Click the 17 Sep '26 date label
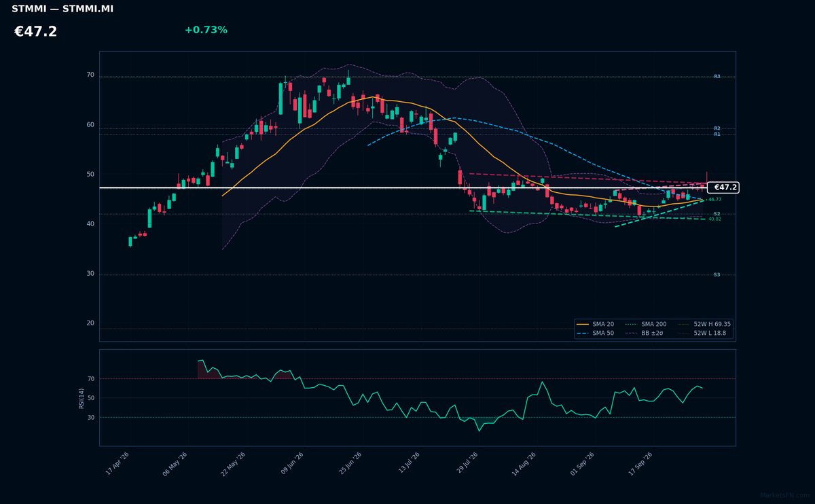 pos(642,463)
